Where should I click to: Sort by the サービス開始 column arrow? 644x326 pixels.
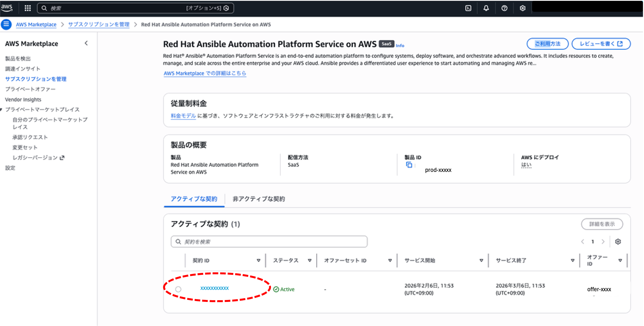481,261
